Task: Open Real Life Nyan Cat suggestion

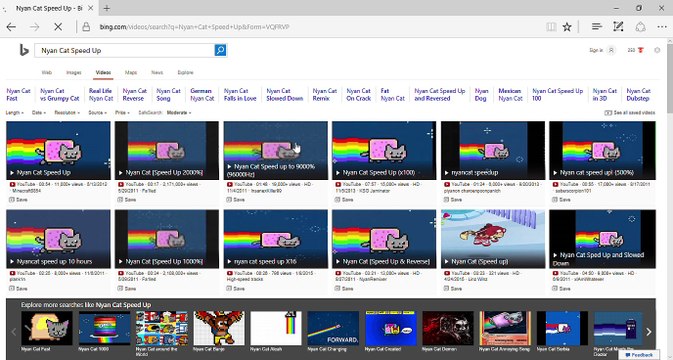Action: [101, 94]
